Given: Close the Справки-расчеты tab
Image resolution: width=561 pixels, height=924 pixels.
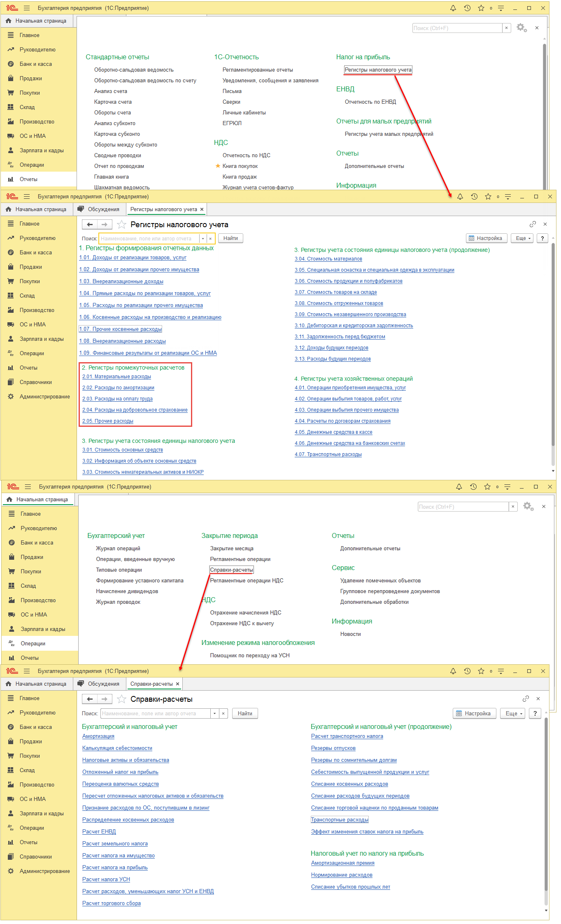Looking at the screenshot, I should 177,684.
